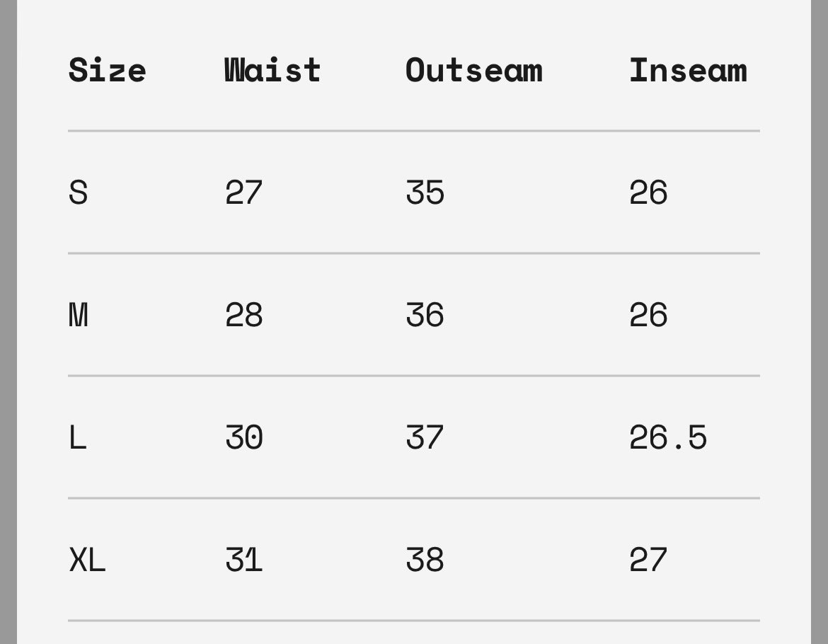Click waist value 27 for size S
The image size is (828, 644).
point(243,192)
